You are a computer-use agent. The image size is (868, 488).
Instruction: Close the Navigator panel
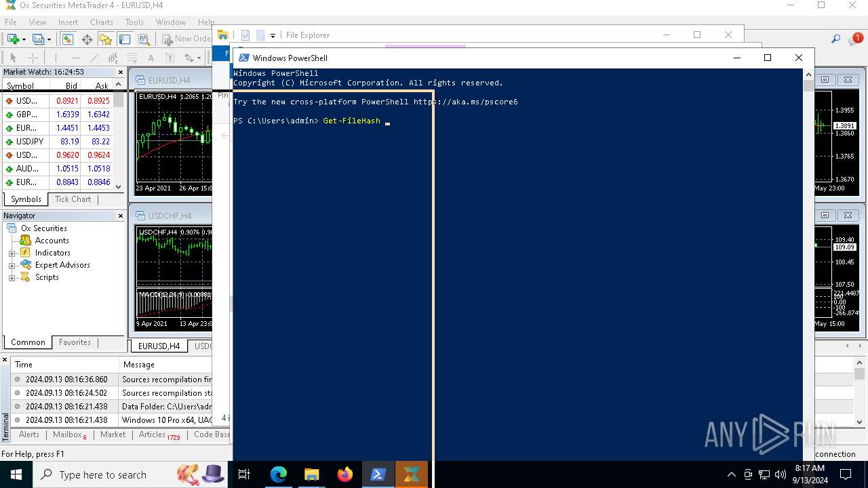tap(121, 216)
